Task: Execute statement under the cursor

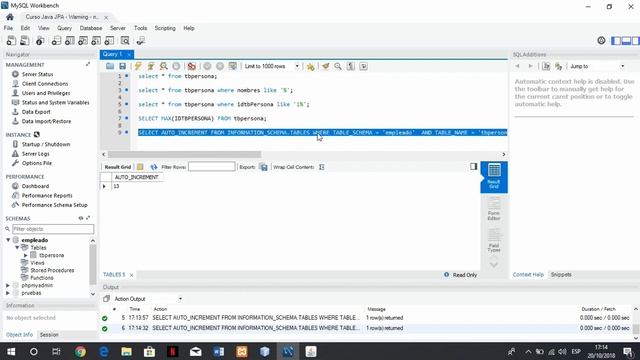Action: tap(151, 66)
